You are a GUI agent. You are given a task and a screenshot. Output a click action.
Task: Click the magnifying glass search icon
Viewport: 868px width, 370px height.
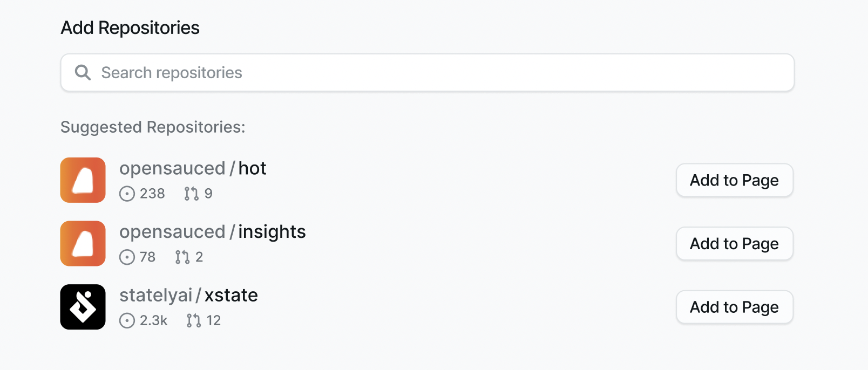coord(83,72)
